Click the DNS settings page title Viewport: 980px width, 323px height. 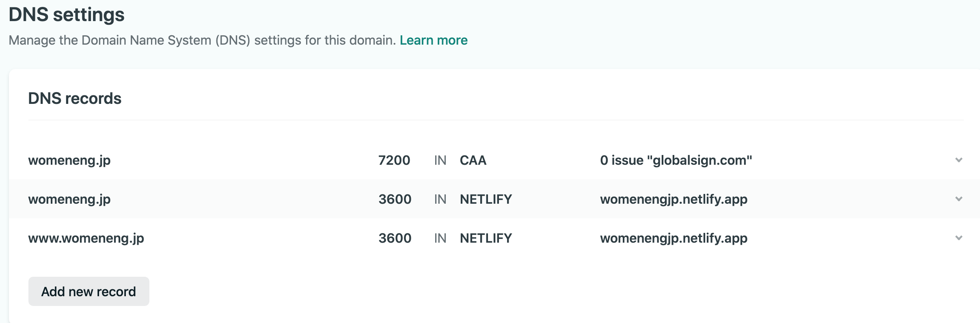coord(67,15)
